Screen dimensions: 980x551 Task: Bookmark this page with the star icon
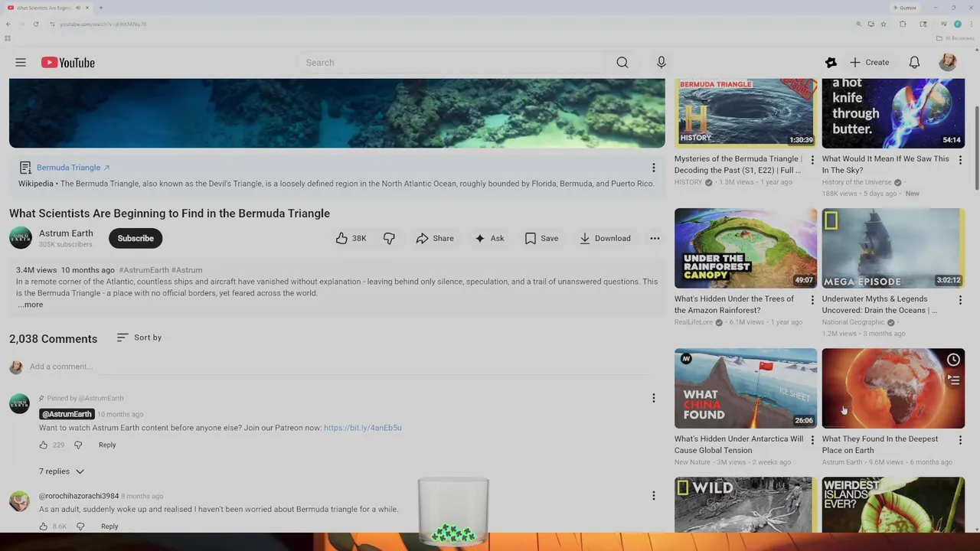[884, 24]
